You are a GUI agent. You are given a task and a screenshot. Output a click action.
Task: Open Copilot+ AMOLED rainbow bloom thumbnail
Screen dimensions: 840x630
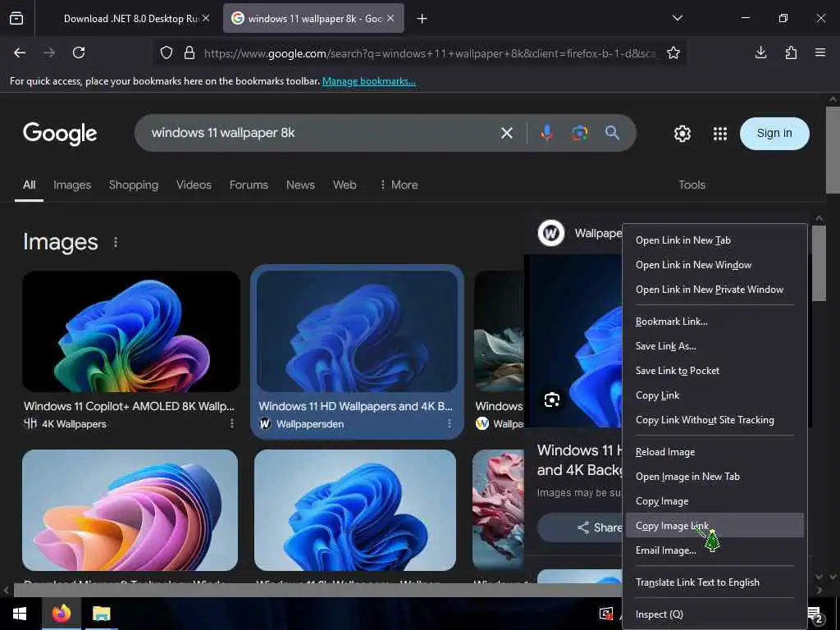click(x=131, y=331)
